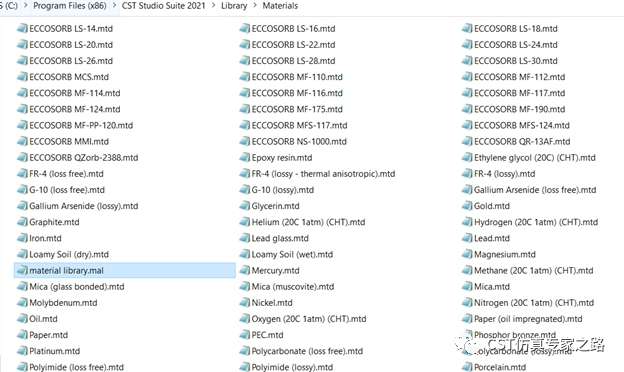
Task: Select Lead glass.mtd file
Action: 274,238
